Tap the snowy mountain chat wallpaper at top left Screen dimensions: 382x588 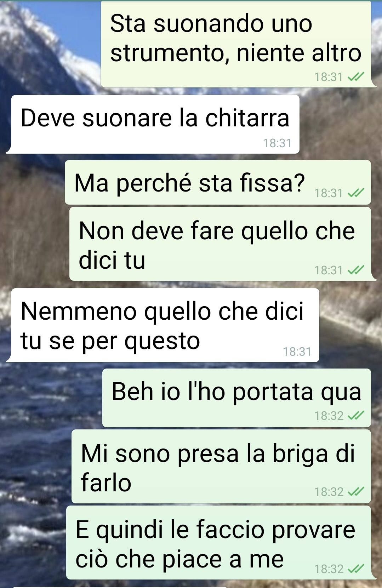coord(46,42)
